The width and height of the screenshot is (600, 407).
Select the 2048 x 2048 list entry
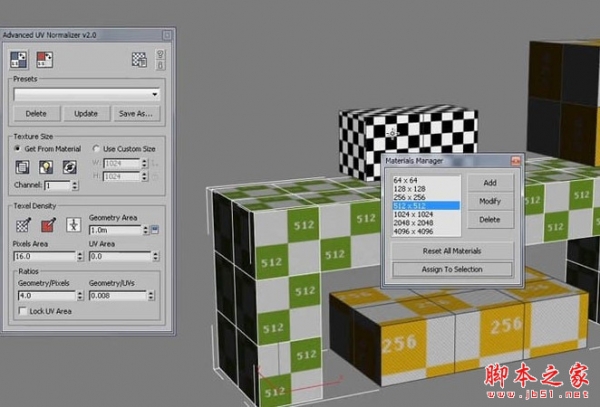(x=426, y=223)
